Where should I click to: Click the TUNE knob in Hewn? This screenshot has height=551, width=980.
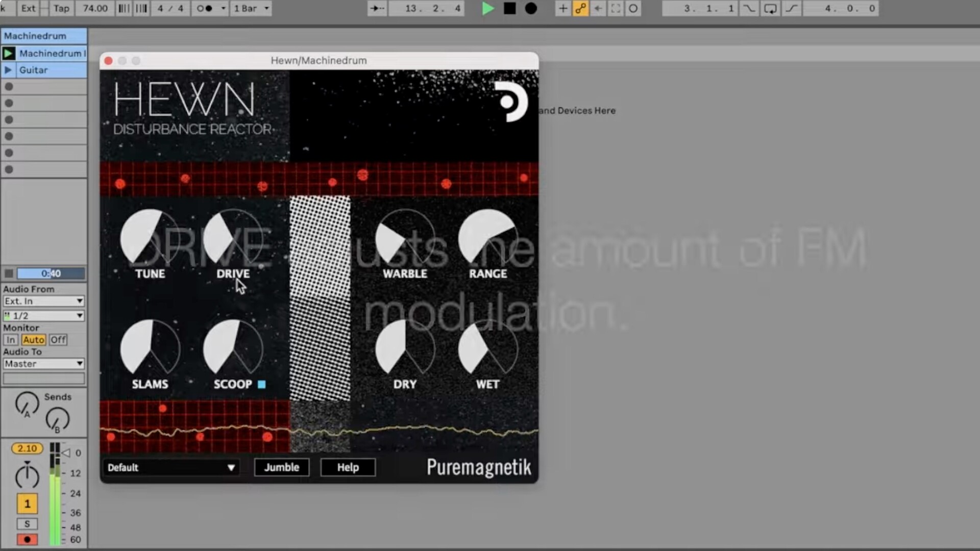150,239
